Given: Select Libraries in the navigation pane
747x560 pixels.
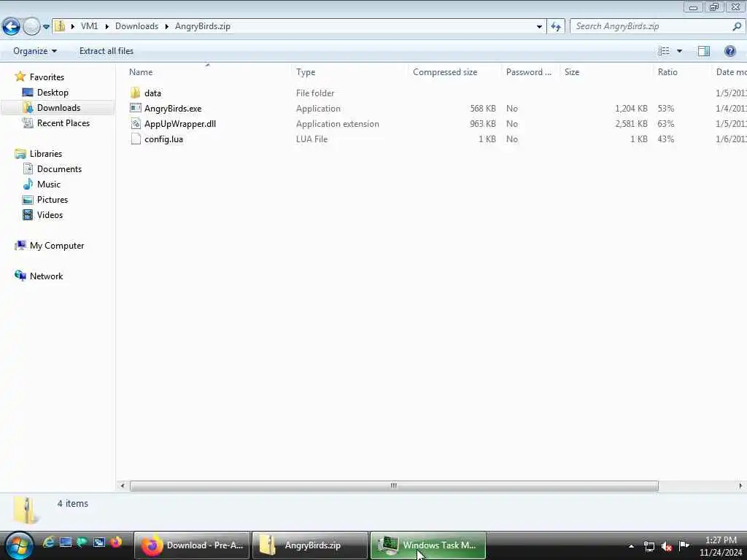Looking at the screenshot, I should coord(46,154).
